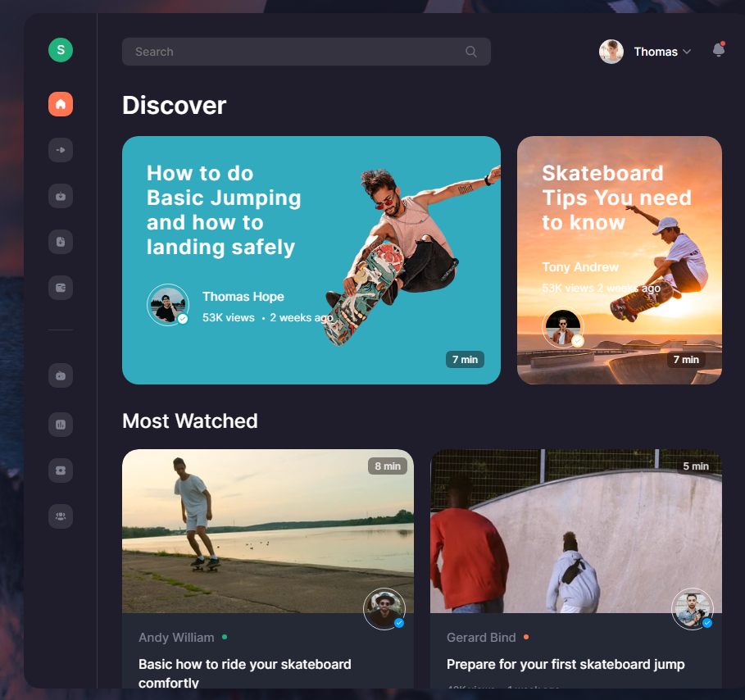Open the star ticket icon in the sidebar
Image resolution: width=745 pixels, height=700 pixels.
[x=61, y=470]
